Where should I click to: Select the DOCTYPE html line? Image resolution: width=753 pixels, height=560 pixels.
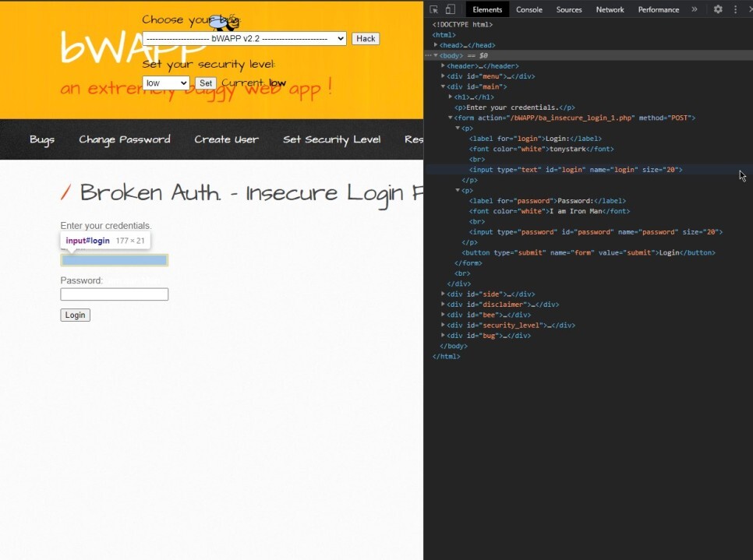click(x=462, y=24)
